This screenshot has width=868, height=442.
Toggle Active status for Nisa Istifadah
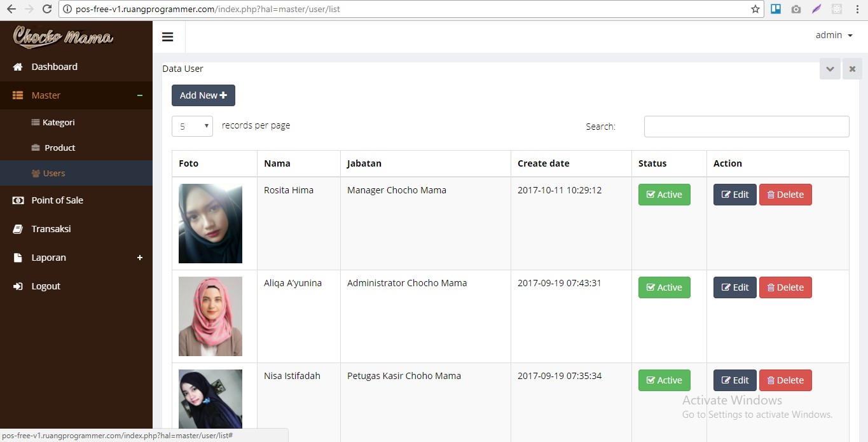coord(664,380)
